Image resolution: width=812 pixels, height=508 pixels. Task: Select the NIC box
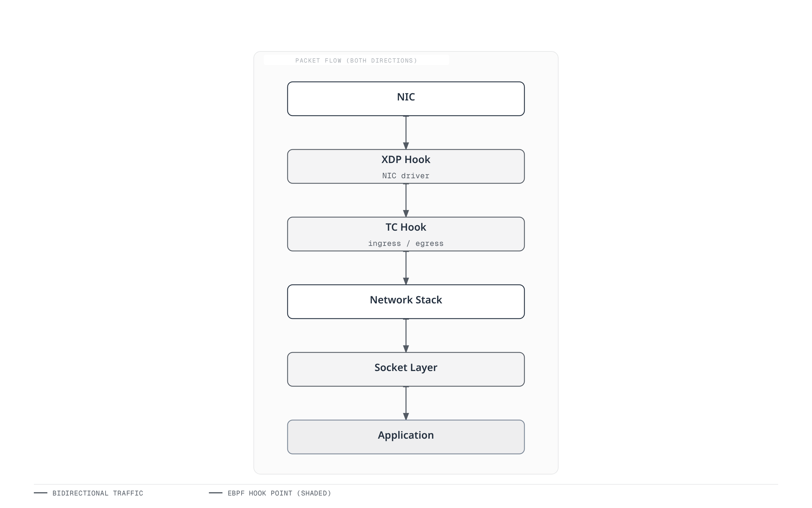(406, 99)
